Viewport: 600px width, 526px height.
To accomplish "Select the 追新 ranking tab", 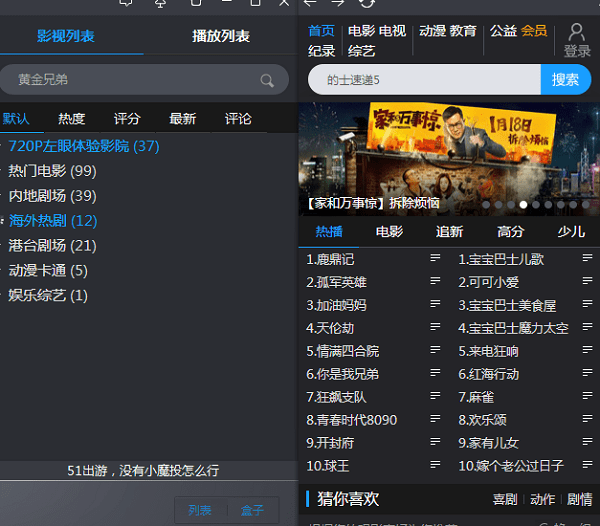I will pyautogui.click(x=450, y=231).
